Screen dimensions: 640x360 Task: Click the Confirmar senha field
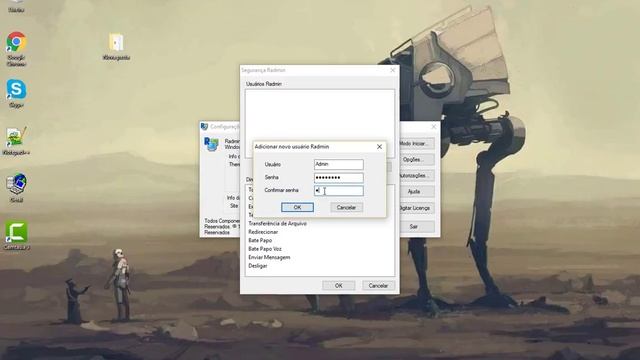point(339,191)
